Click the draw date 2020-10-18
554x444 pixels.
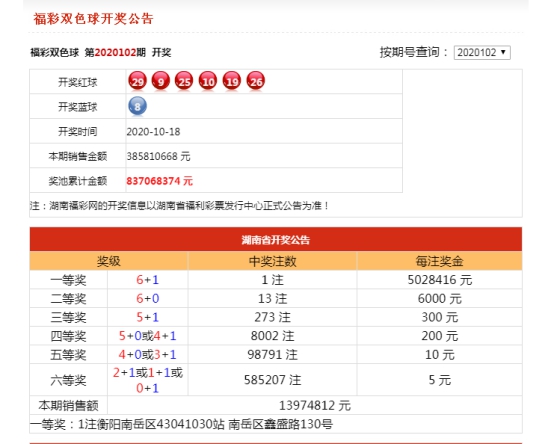pyautogui.click(x=153, y=132)
